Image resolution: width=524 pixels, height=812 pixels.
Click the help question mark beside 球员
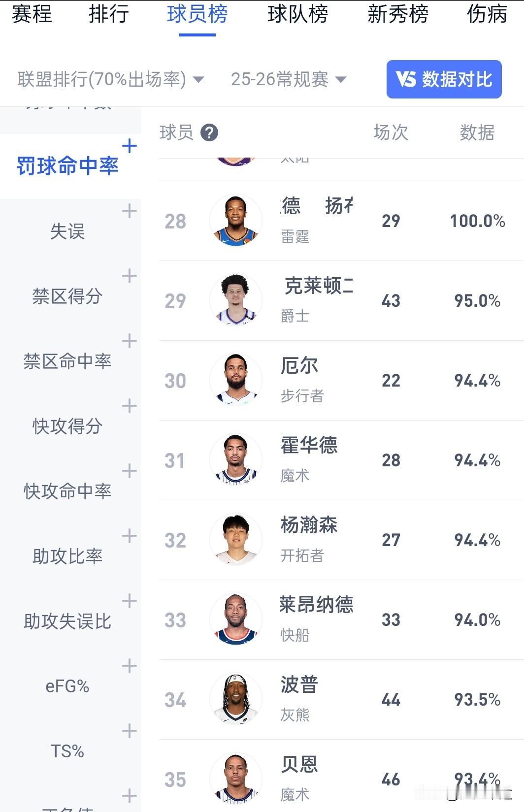pyautogui.click(x=209, y=133)
